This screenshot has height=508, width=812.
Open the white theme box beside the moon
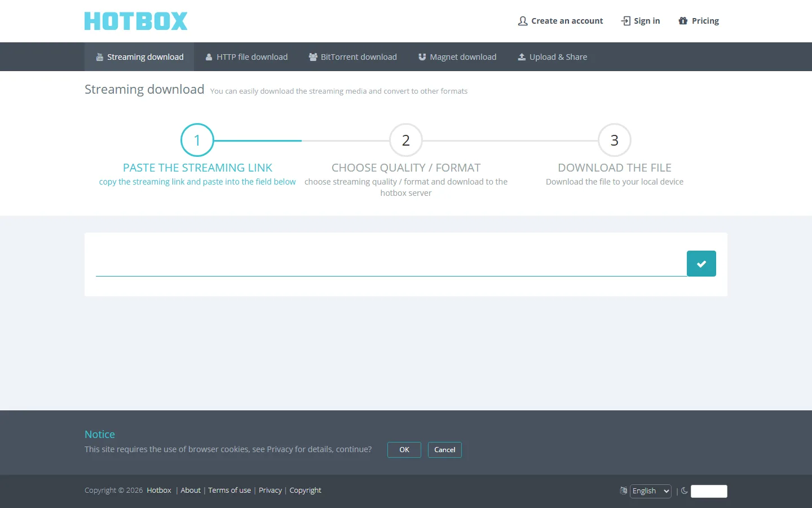click(709, 491)
